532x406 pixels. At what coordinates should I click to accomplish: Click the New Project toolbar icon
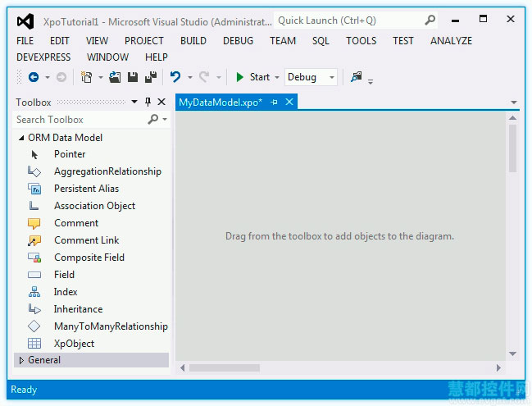pos(87,77)
